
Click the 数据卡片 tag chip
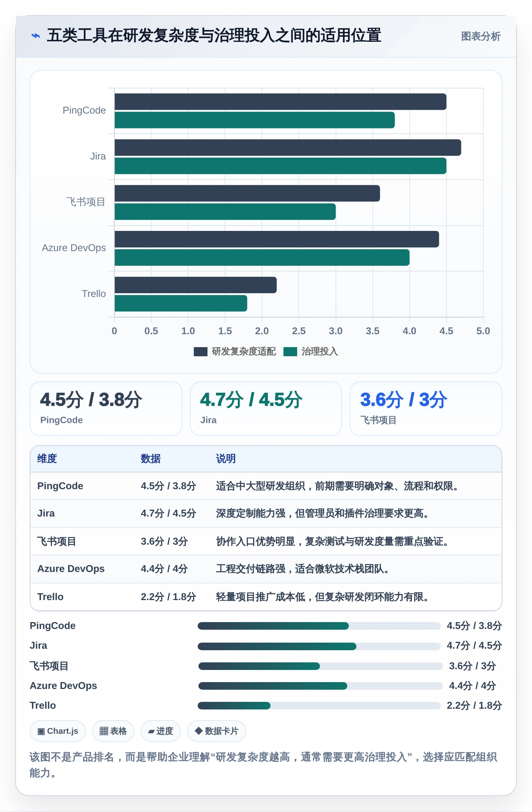tap(217, 731)
